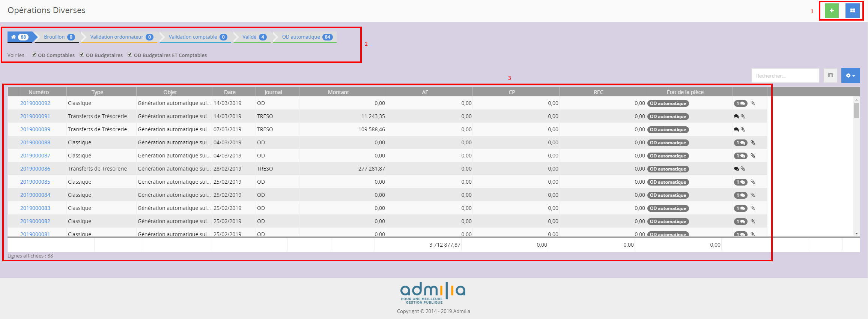This screenshot has width=868, height=319.
Task: Click the green plus add button
Action: [x=832, y=10]
